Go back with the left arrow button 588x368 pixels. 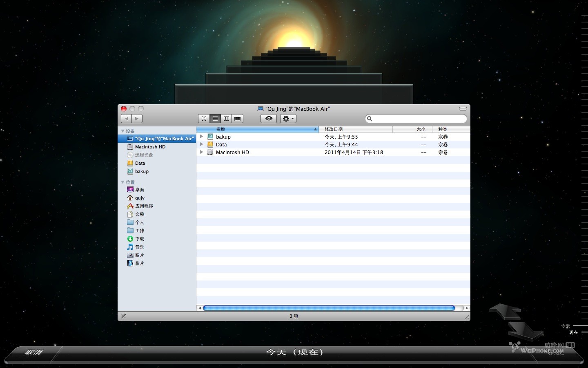pos(127,119)
